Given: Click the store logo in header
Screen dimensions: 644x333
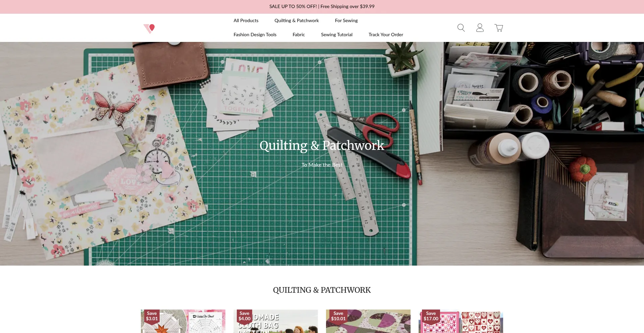Looking at the screenshot, I should [x=149, y=29].
